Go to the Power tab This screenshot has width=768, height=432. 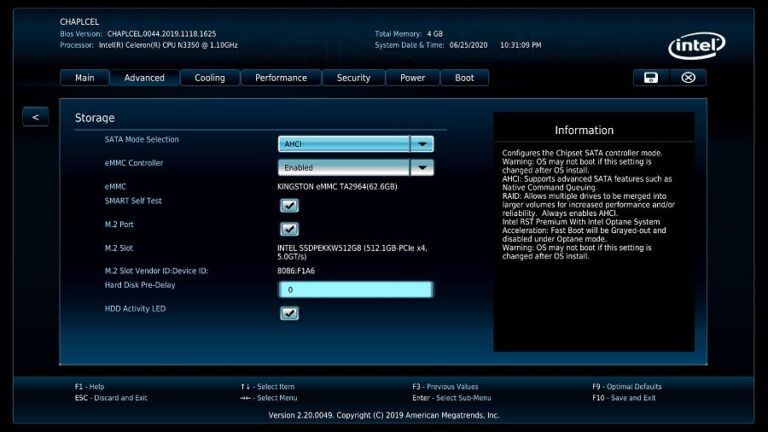coord(412,78)
